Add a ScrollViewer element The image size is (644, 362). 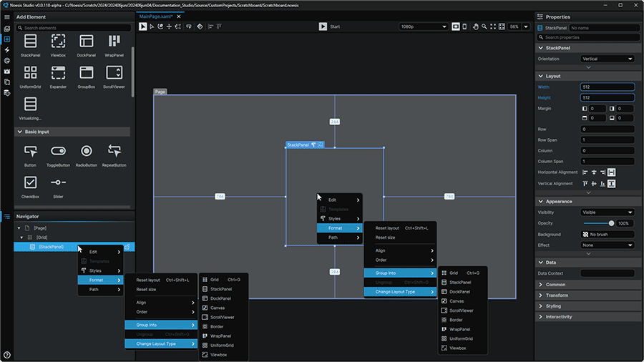point(114,77)
